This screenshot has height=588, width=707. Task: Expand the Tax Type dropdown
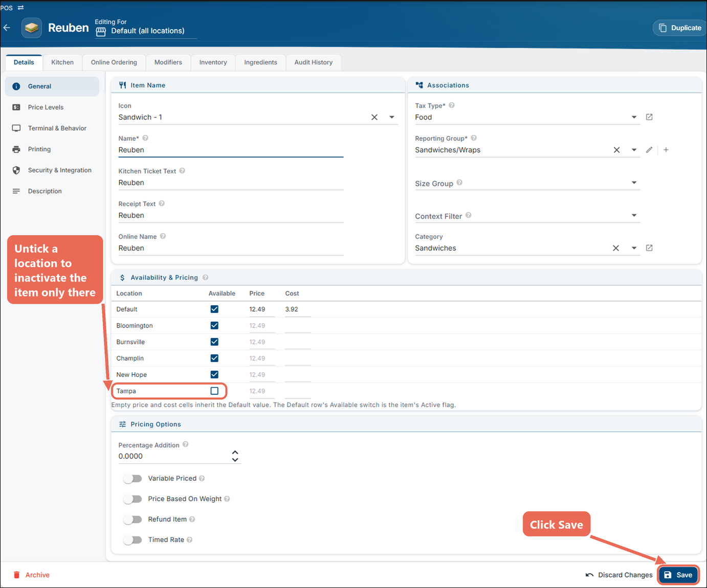(634, 117)
